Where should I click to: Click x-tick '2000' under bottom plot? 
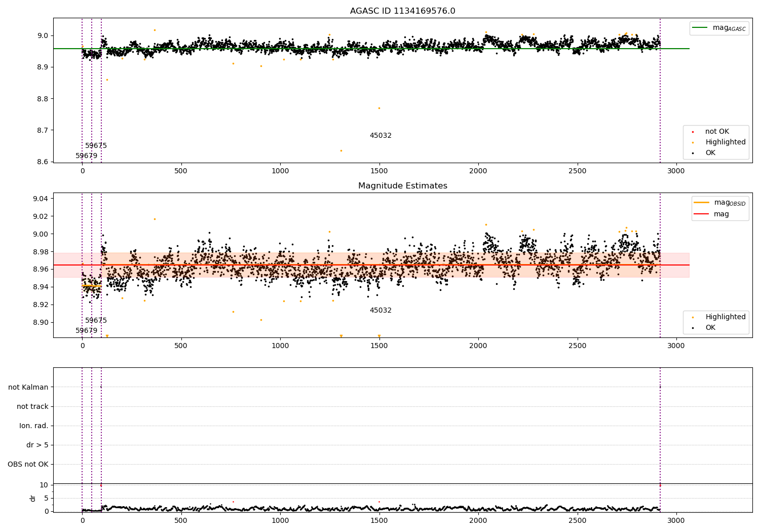coord(478,520)
